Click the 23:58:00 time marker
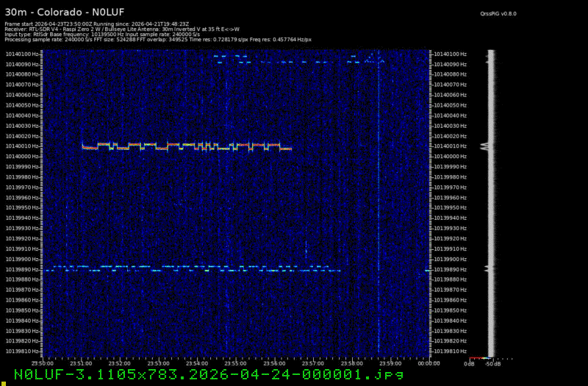Screen dimensions: 588x386 point(351,362)
